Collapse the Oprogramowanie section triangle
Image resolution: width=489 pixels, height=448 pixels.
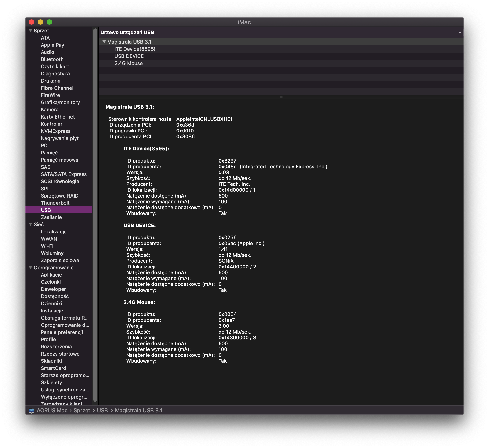(x=31, y=268)
